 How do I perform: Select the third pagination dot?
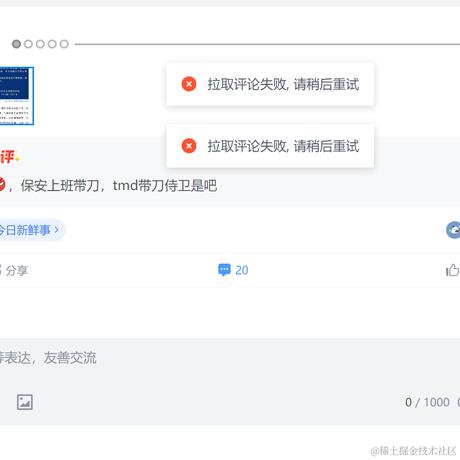pyautogui.click(x=40, y=44)
